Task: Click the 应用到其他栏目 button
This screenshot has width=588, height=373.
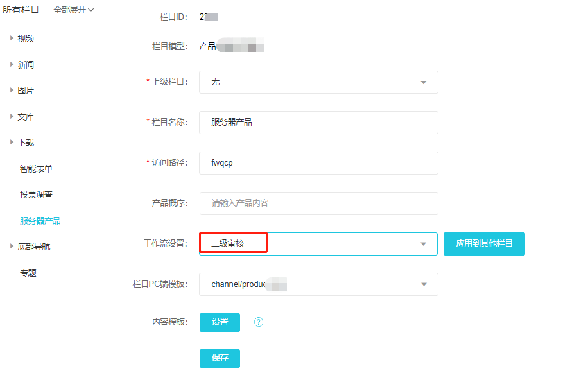Action: click(484, 244)
